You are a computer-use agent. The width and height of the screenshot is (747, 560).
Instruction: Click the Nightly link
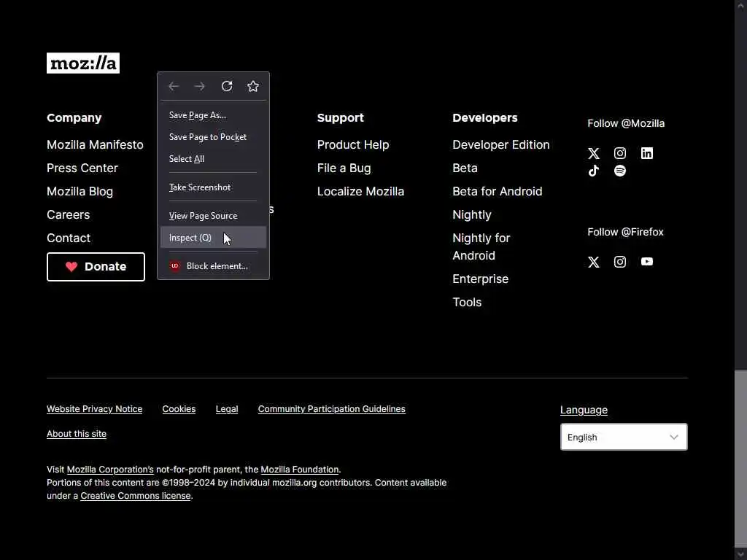tap(472, 215)
